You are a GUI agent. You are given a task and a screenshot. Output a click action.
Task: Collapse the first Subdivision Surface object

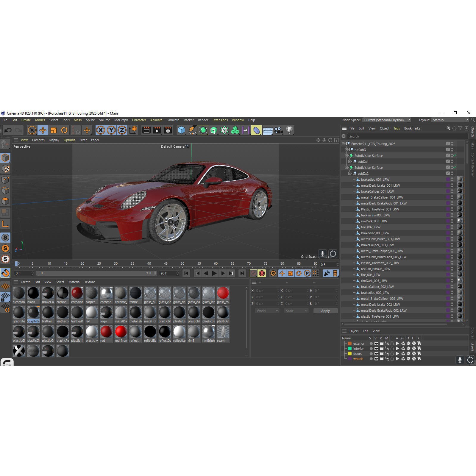pos(346,156)
